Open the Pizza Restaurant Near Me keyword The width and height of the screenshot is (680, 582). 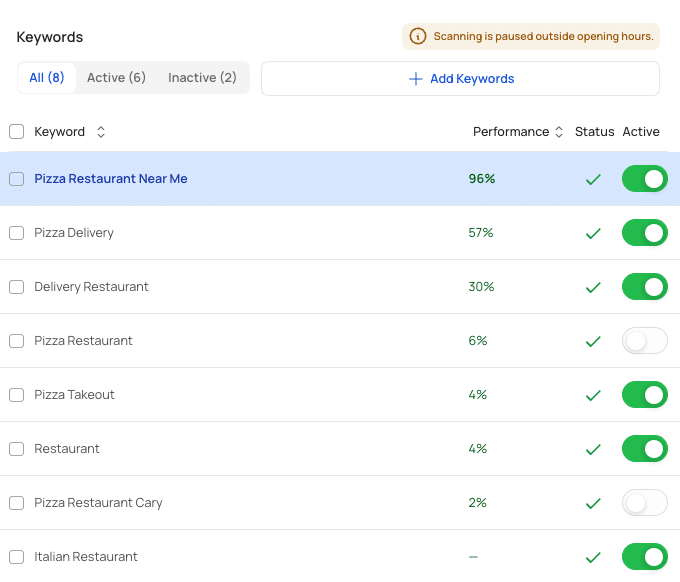111,179
